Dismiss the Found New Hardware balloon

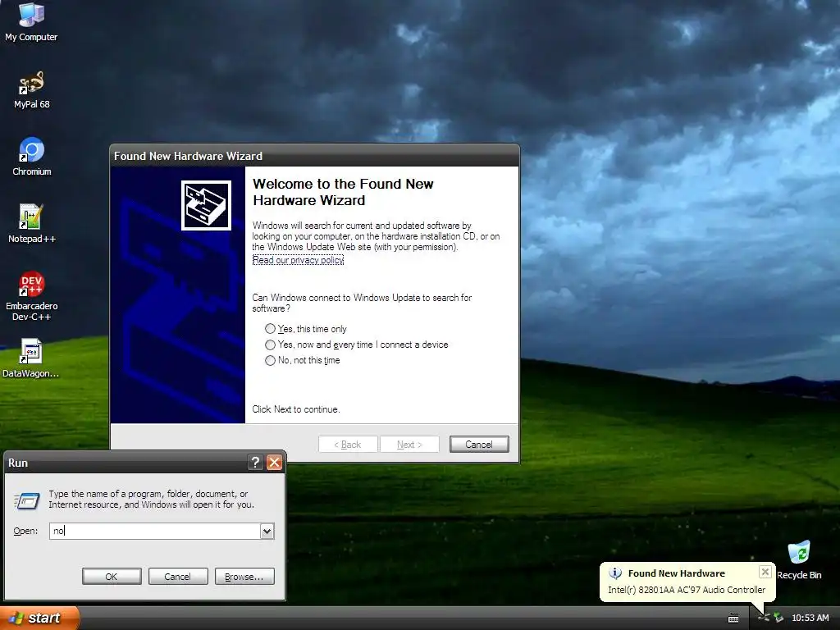click(765, 572)
